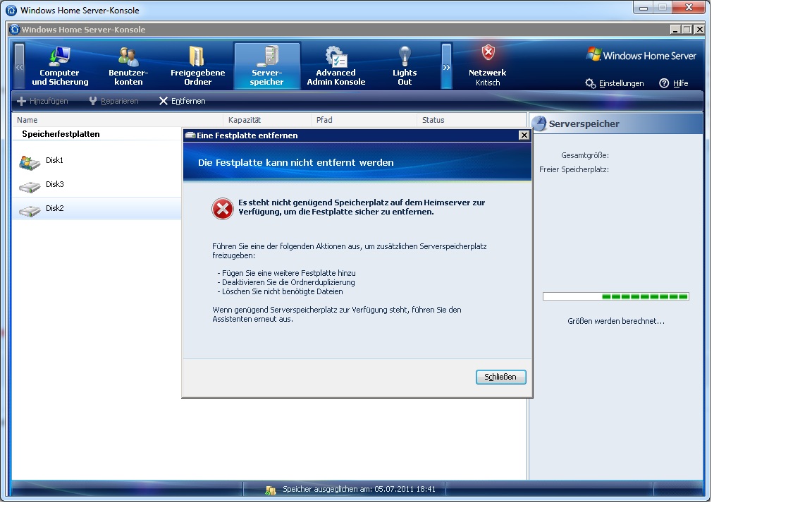The width and height of the screenshot is (812, 508).
Task: Click the Disk1 system drive icon
Action: coord(30,163)
